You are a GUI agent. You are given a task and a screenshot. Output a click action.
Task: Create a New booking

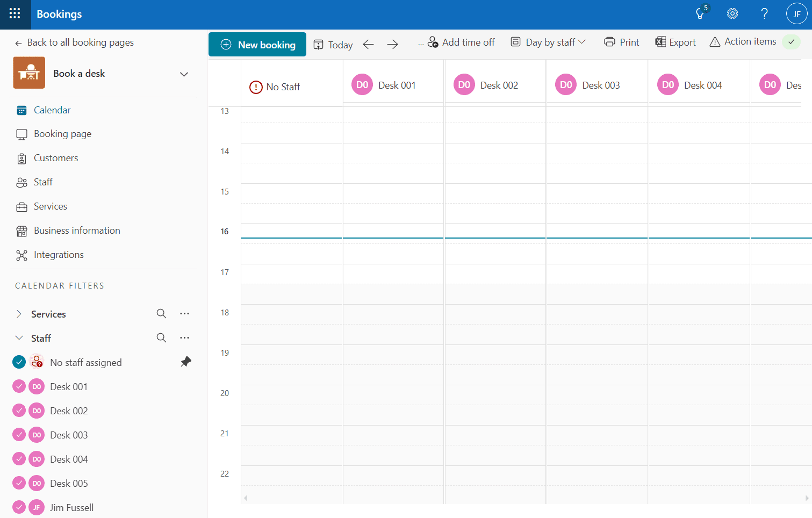pyautogui.click(x=257, y=44)
